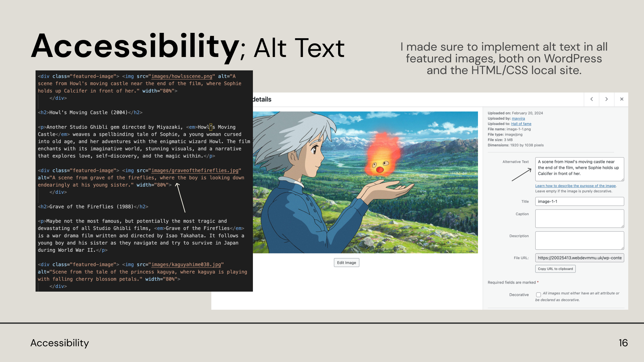Click the images/howlsscene.png path in code

pyautogui.click(x=181, y=76)
